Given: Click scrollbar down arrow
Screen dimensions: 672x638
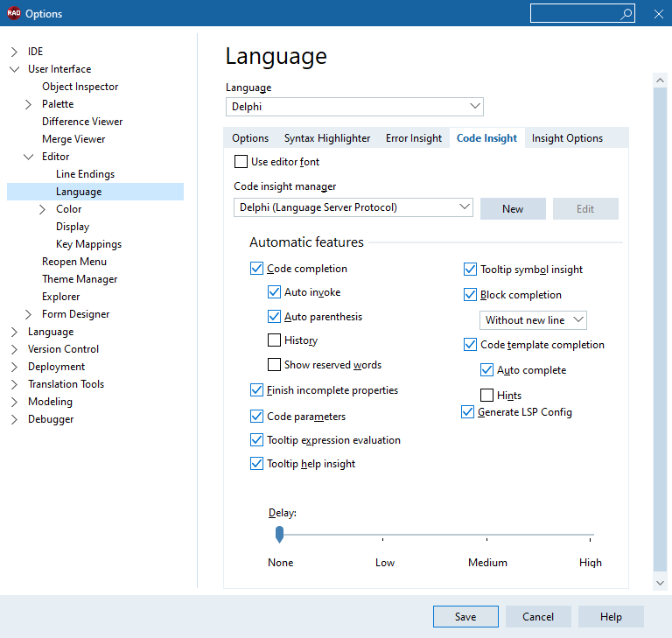Looking at the screenshot, I should click(660, 583).
